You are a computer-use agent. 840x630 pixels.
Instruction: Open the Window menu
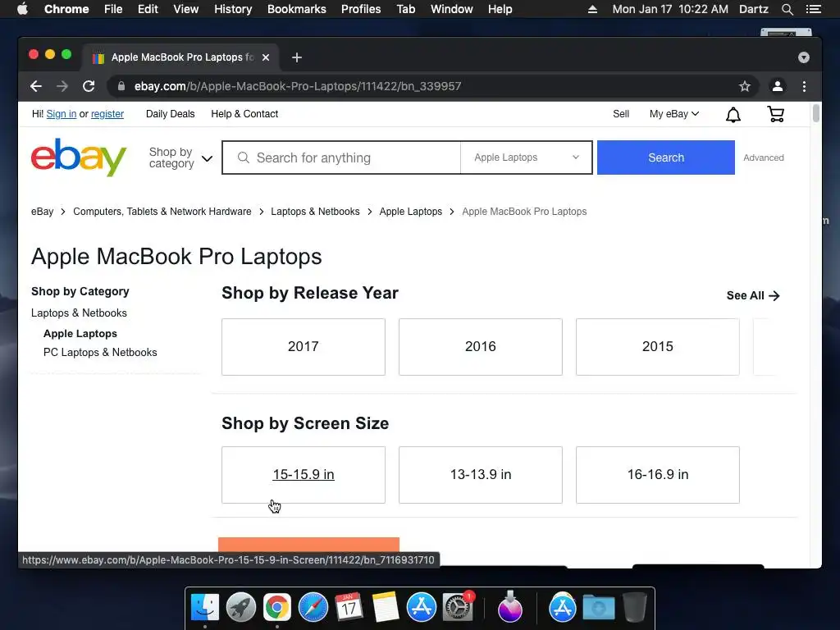(452, 9)
